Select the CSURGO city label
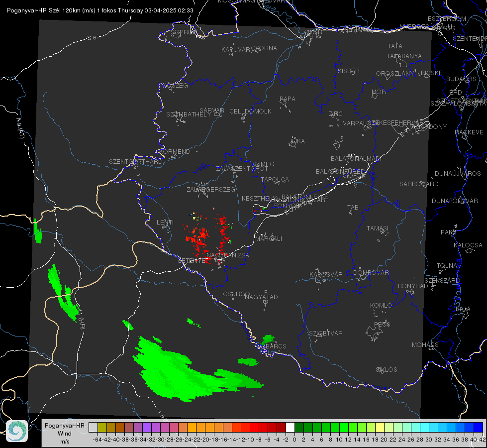Screen dimensions: 487x448 236,294
